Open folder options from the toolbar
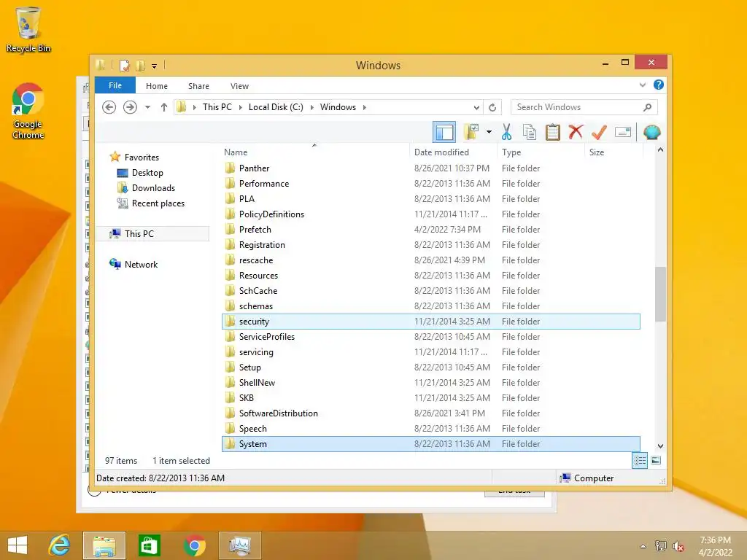This screenshot has height=560, width=747. click(x=471, y=132)
